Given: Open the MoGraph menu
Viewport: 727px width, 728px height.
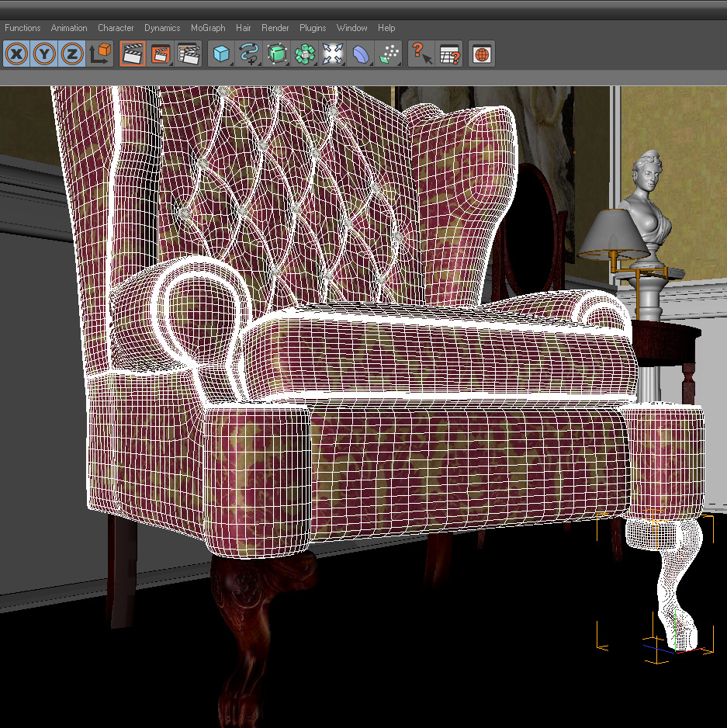Looking at the screenshot, I should click(208, 28).
